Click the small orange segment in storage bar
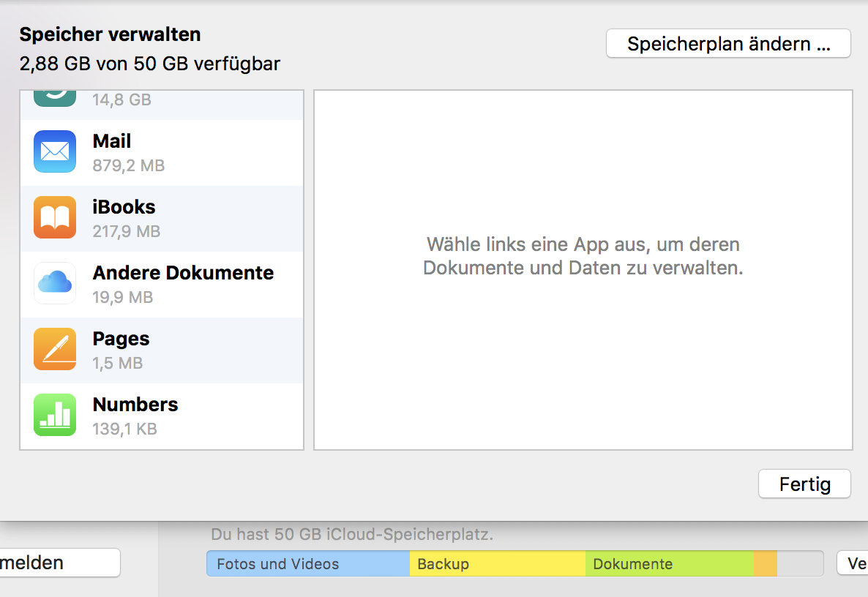The height and width of the screenshot is (597, 868). pyautogui.click(x=765, y=564)
